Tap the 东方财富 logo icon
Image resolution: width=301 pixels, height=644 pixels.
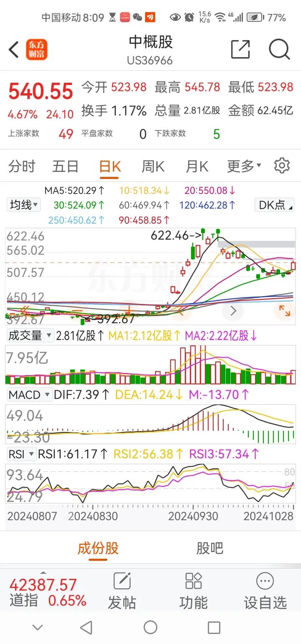click(37, 50)
